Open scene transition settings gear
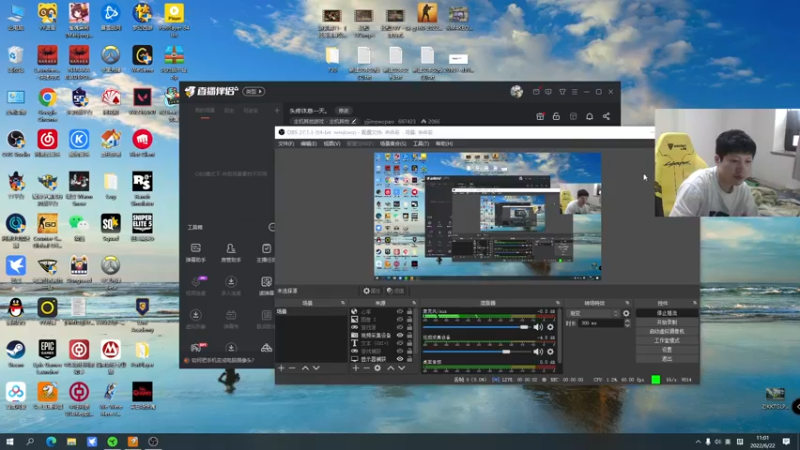 point(626,313)
